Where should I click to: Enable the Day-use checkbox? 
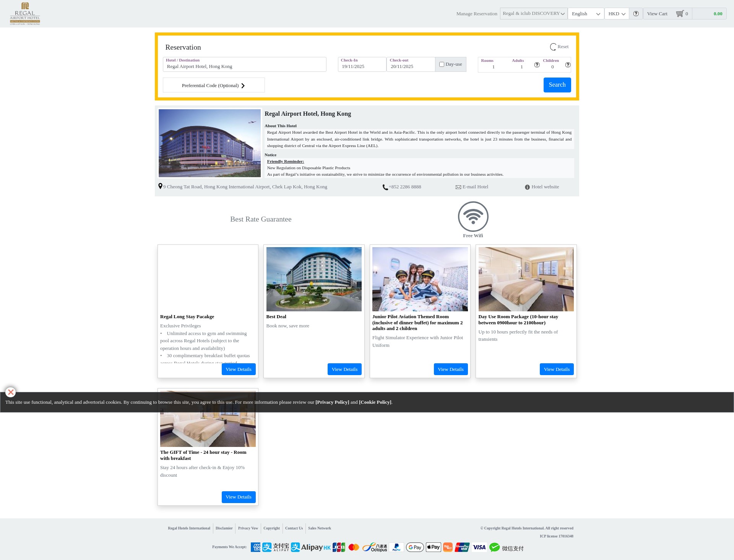442,65
